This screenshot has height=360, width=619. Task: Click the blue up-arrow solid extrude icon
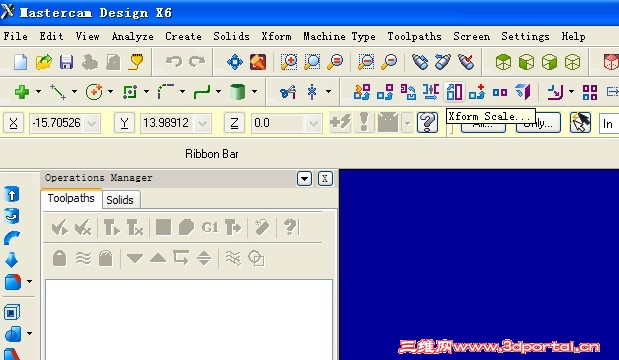pyautogui.click(x=11, y=194)
